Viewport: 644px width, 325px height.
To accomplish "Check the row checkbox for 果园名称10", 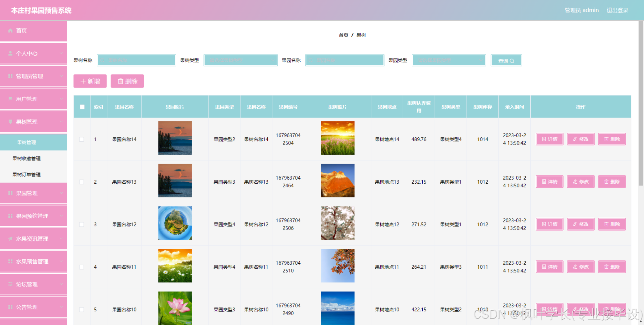I will pos(81,310).
